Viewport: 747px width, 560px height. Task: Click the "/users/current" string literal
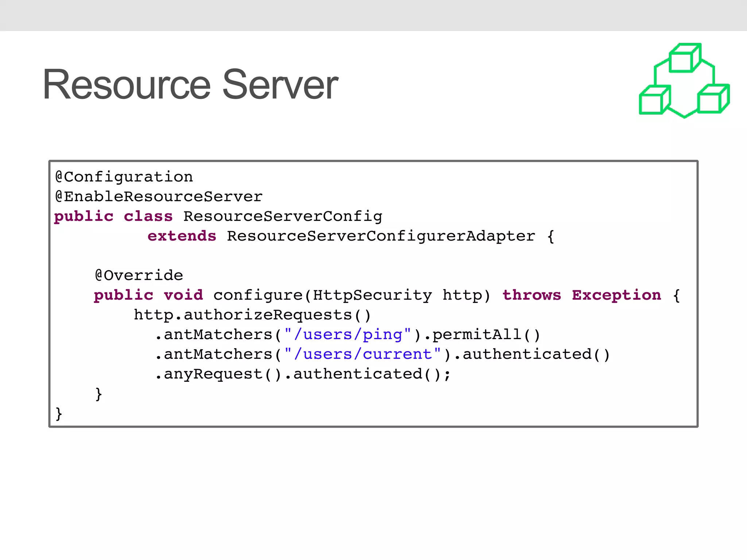(x=363, y=354)
